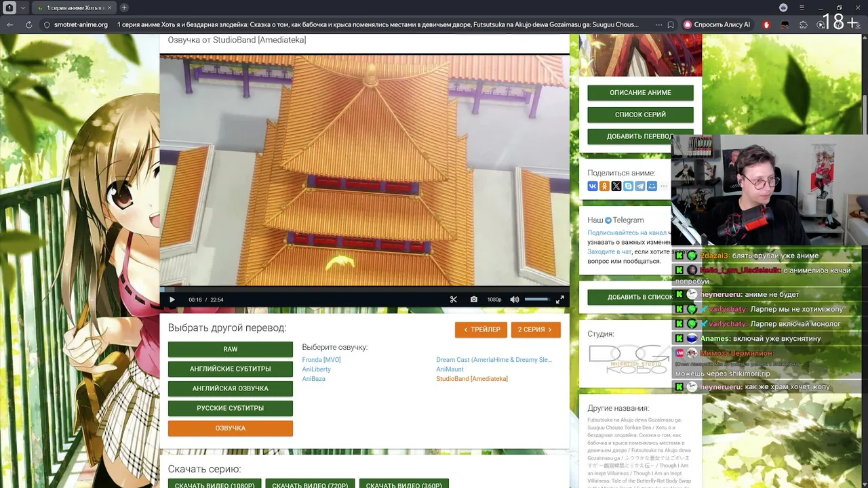Select the RAW translation type
The height and width of the screenshot is (488, 868).
click(231, 349)
